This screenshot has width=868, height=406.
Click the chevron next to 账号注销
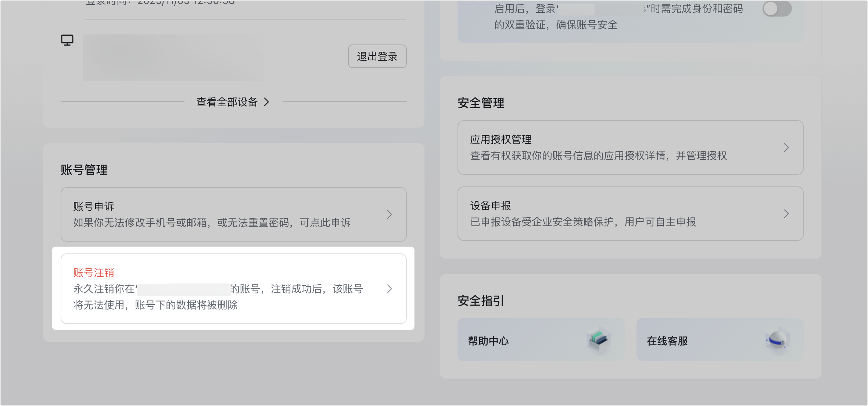tap(390, 289)
